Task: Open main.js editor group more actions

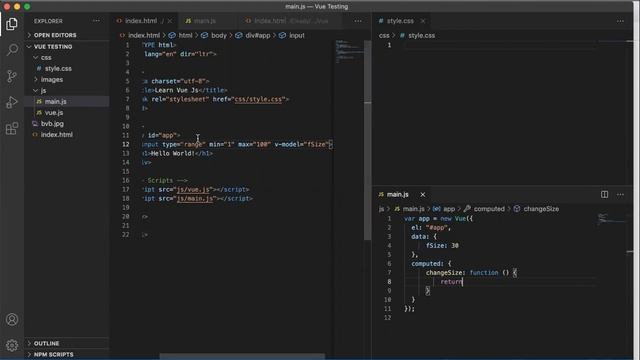Action: coord(620,195)
